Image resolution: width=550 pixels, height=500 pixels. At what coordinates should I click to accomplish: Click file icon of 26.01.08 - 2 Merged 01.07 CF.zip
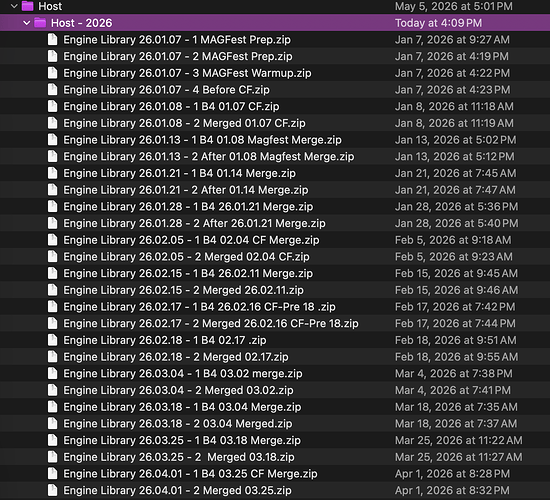(53, 123)
